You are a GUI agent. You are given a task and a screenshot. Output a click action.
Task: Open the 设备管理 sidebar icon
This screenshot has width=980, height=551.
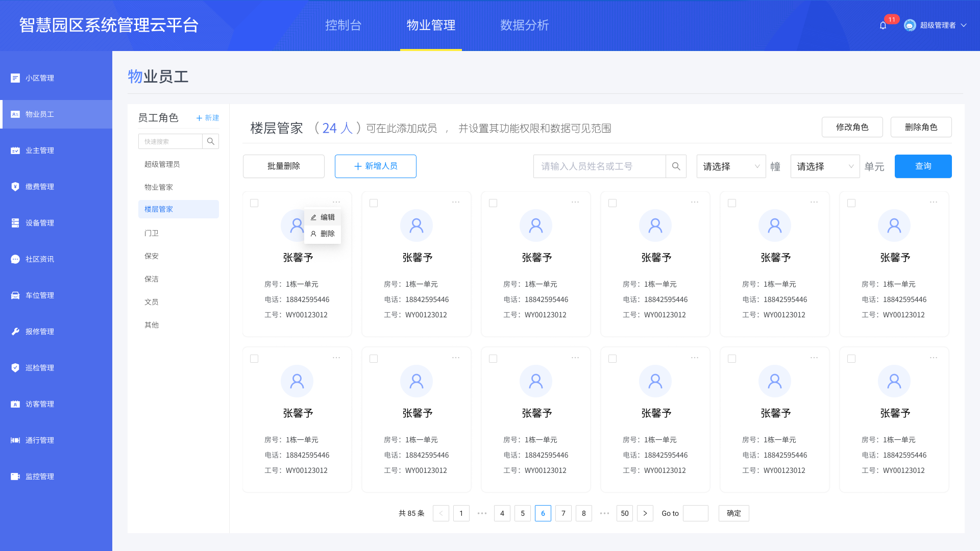[15, 222]
